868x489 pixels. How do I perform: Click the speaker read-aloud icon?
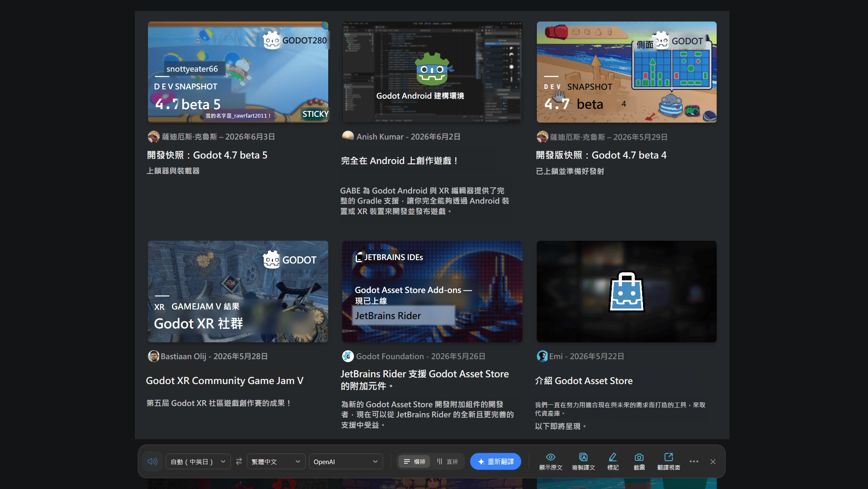point(153,462)
